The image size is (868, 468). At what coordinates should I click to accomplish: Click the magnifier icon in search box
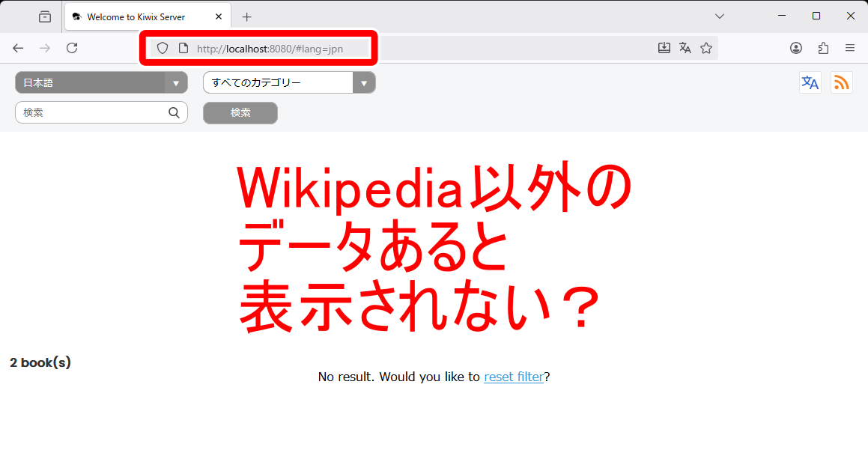click(x=174, y=112)
